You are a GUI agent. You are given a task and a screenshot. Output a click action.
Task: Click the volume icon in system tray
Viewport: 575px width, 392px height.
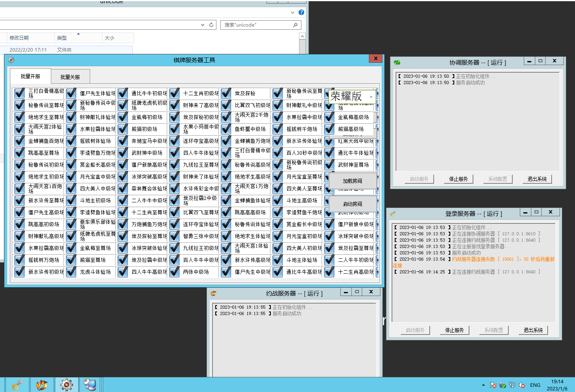pyautogui.click(x=522, y=385)
